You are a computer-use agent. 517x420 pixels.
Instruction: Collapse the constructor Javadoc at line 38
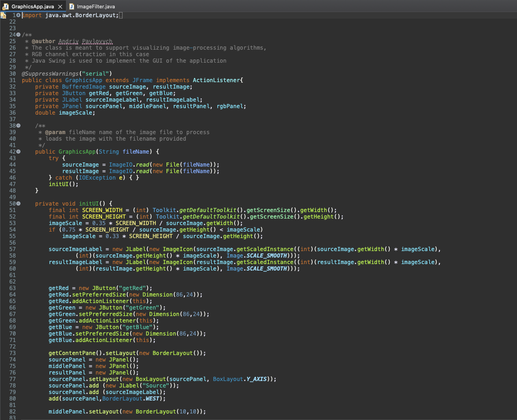(x=19, y=126)
